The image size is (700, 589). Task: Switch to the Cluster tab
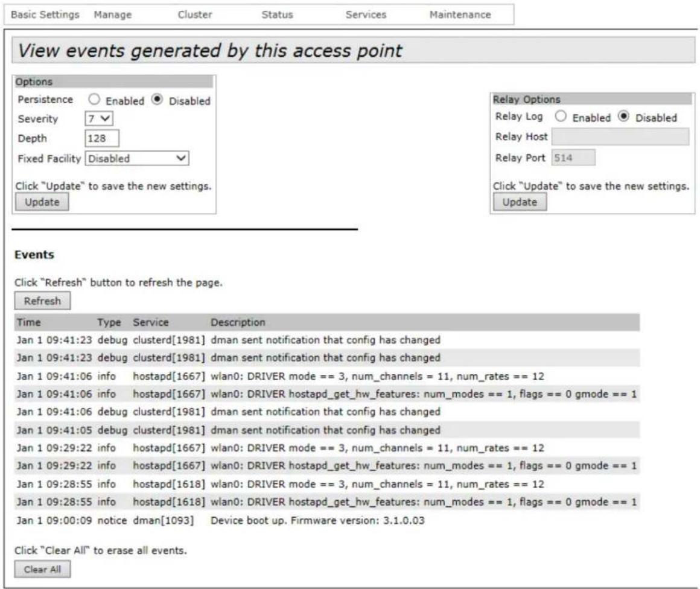195,14
